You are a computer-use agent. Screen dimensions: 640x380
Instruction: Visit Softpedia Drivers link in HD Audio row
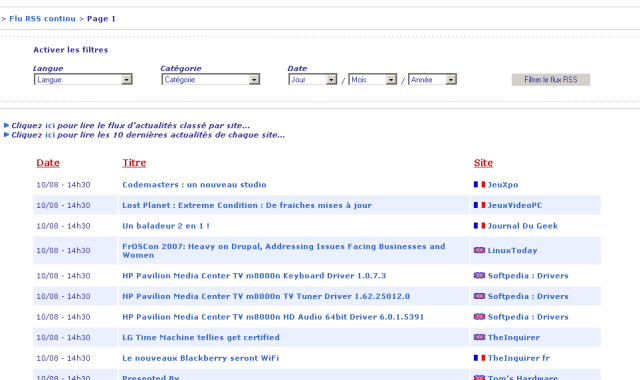[x=528, y=317]
